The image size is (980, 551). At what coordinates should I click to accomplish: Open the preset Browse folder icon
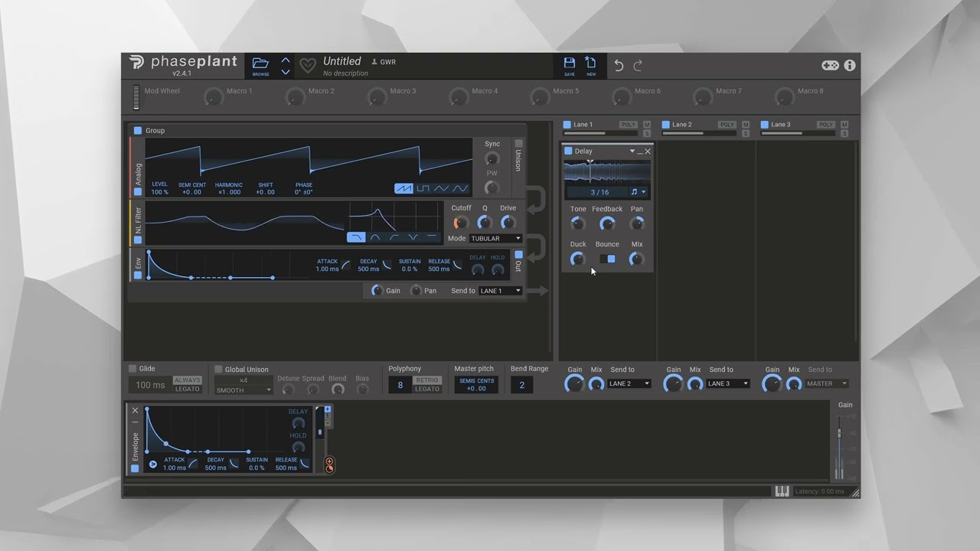pyautogui.click(x=260, y=64)
